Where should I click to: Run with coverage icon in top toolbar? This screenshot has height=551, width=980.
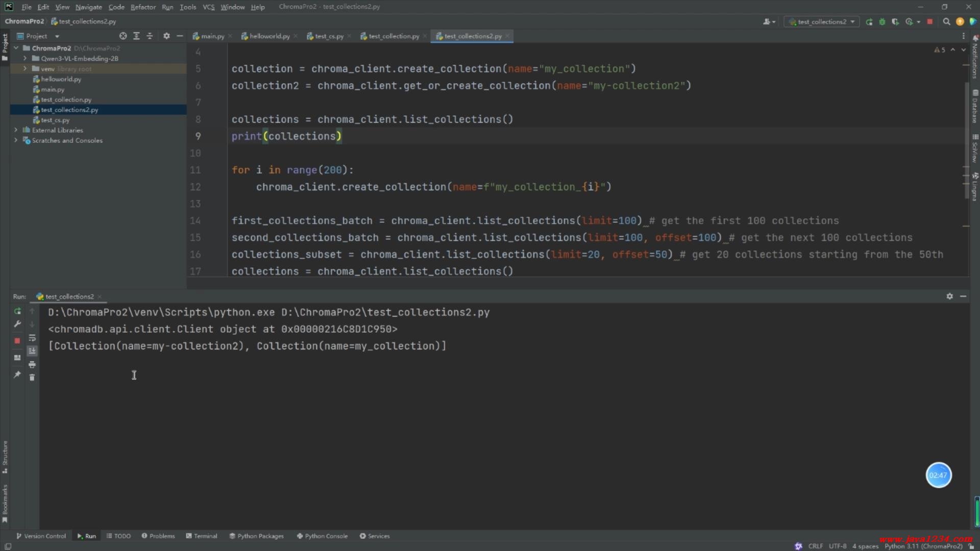click(895, 22)
